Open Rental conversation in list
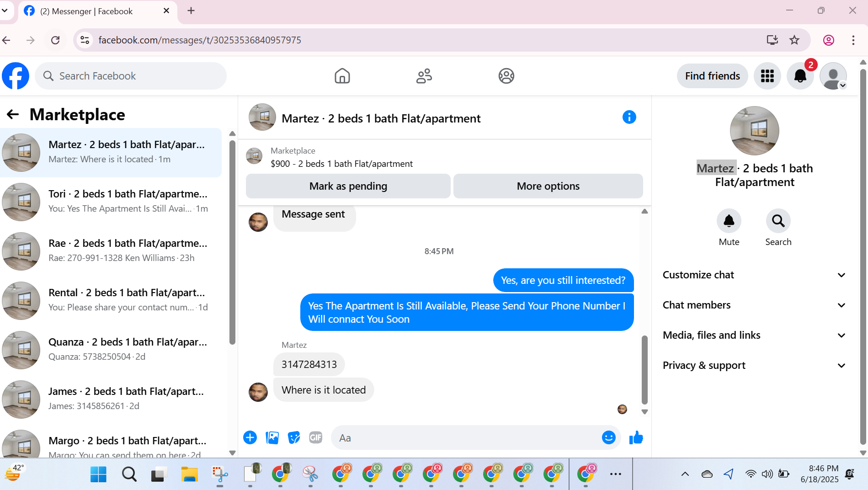The height and width of the screenshot is (490, 868). click(x=111, y=301)
